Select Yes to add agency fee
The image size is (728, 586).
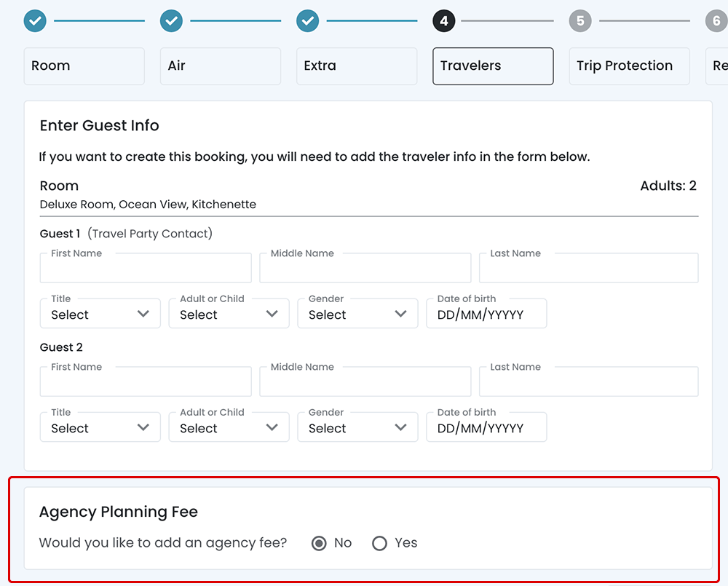point(379,543)
